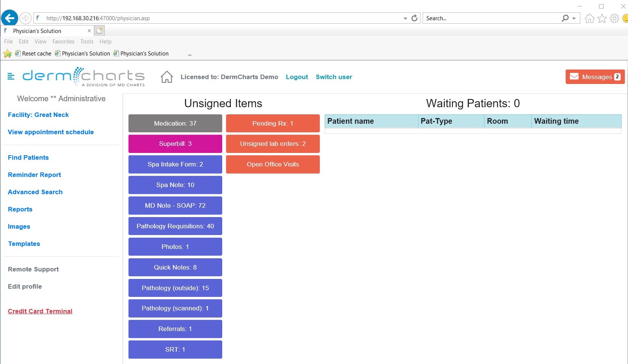Click the magnifier icon in the search box
The image size is (628, 364).
(564, 18)
